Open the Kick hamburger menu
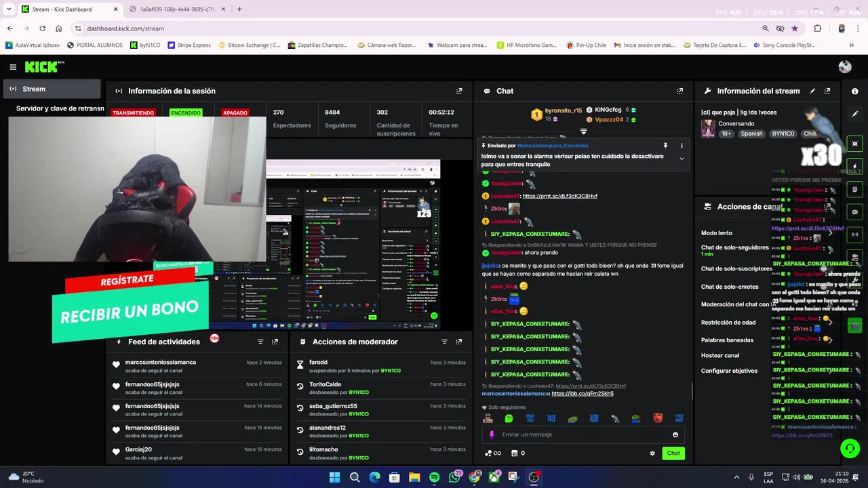 click(x=13, y=67)
